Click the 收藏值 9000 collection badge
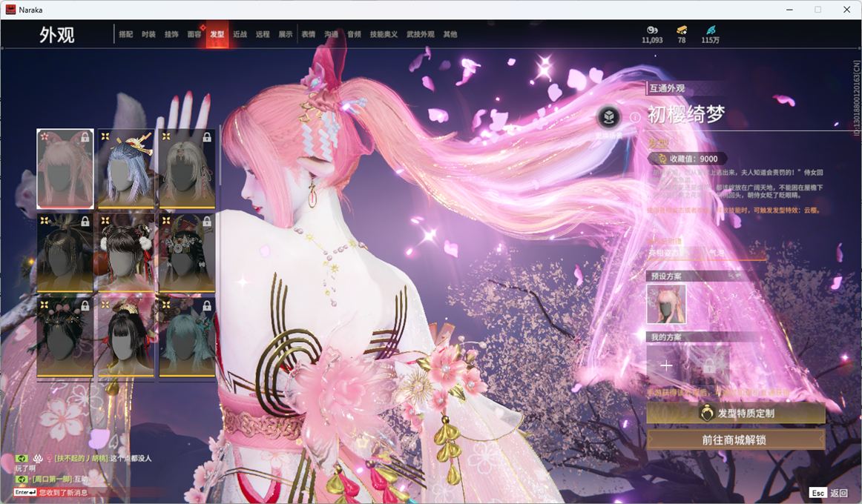The width and height of the screenshot is (862, 504). (x=688, y=159)
